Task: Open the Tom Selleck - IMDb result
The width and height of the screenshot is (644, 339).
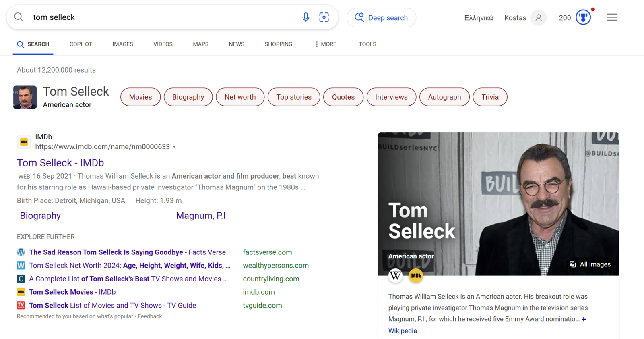Action: point(60,163)
